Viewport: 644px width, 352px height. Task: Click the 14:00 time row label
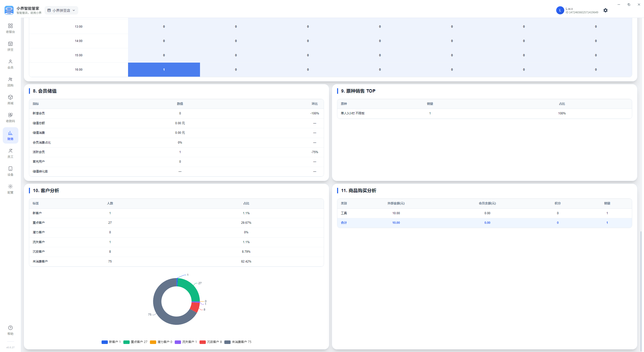78,41
